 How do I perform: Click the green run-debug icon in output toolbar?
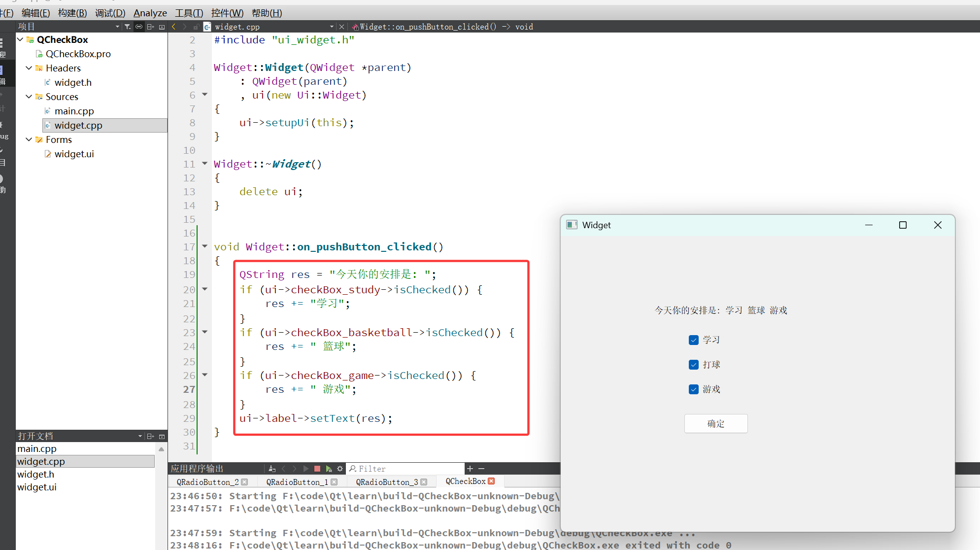329,469
